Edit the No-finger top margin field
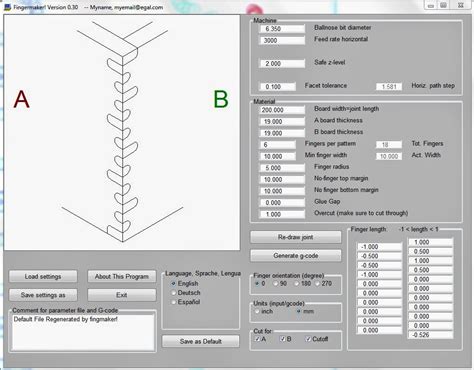 click(282, 179)
